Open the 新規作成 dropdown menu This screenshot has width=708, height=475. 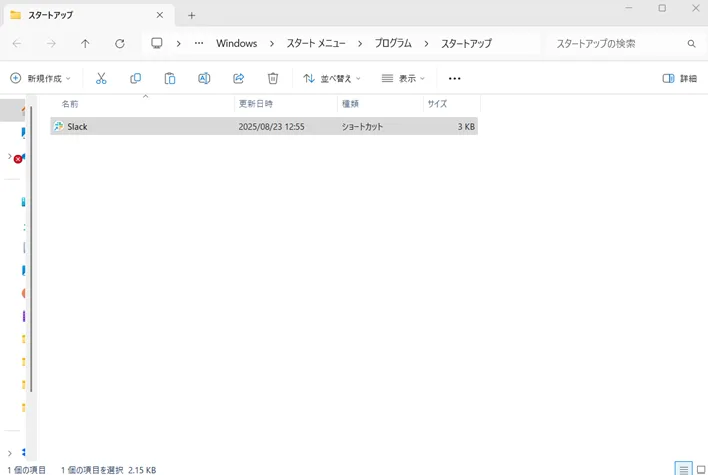coord(41,78)
